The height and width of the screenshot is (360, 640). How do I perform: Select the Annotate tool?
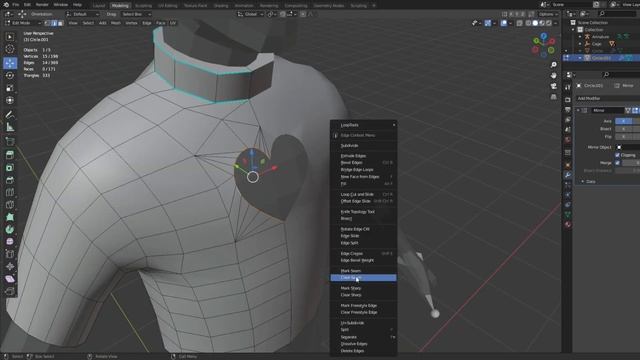(x=10, y=115)
